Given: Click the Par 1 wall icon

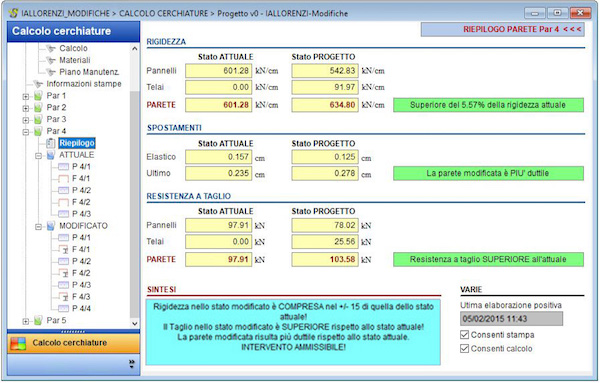Looking at the screenshot, I should tap(38, 96).
